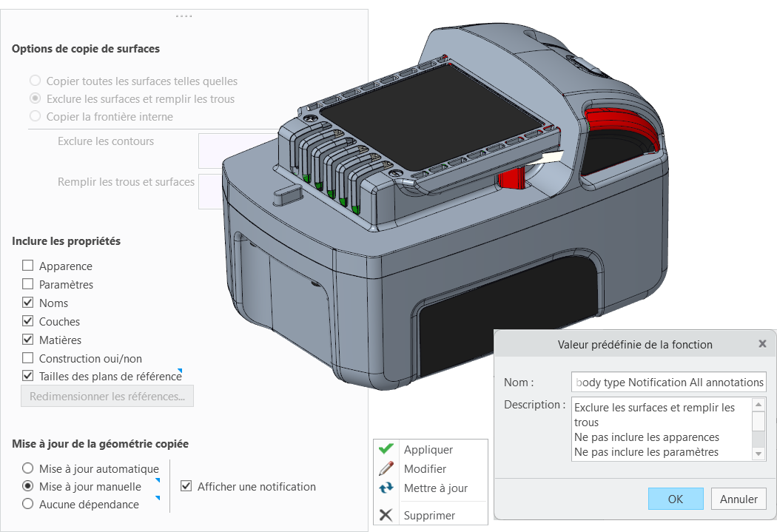Image resolution: width=777 pixels, height=532 pixels.
Task: Click the Description scrollbar up arrow
Action: [758, 404]
